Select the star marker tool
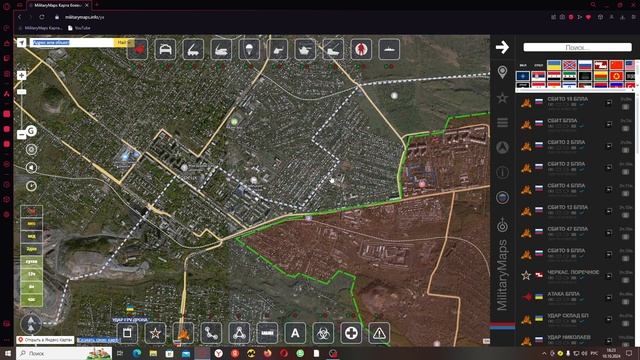640x360 pixels. [x=155, y=333]
